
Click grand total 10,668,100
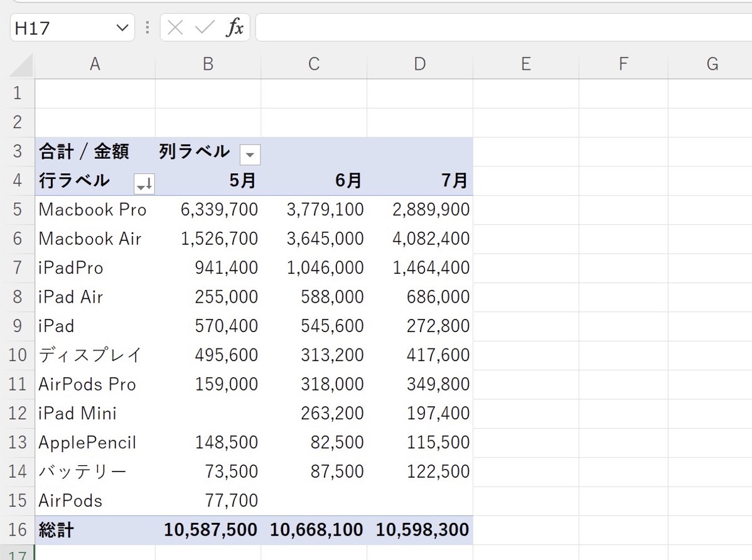click(x=314, y=530)
